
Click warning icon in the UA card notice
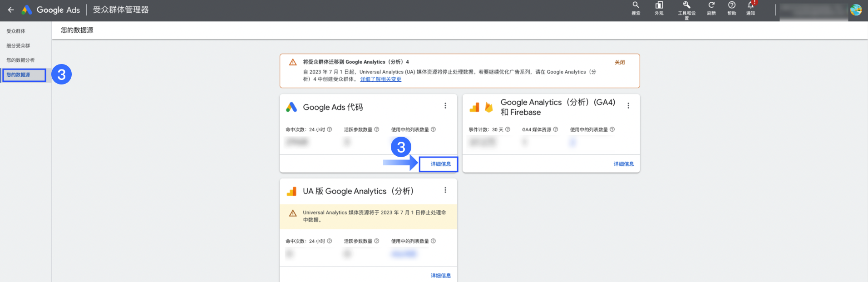tap(293, 213)
